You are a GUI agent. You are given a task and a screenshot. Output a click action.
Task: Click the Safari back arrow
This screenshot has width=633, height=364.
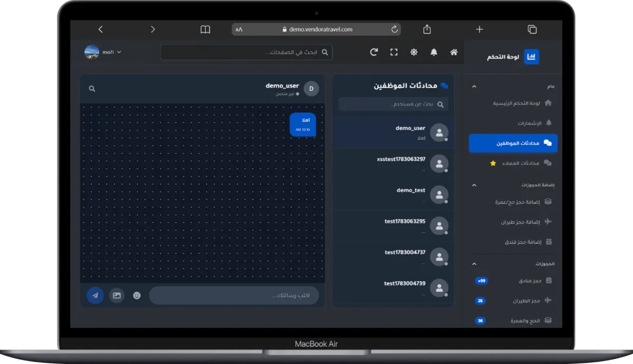(x=101, y=30)
